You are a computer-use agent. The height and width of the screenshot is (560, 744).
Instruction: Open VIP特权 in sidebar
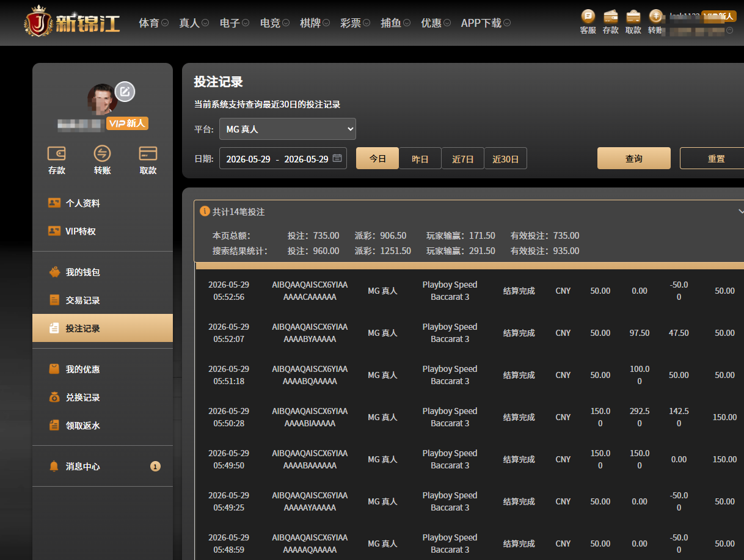pyautogui.click(x=103, y=231)
